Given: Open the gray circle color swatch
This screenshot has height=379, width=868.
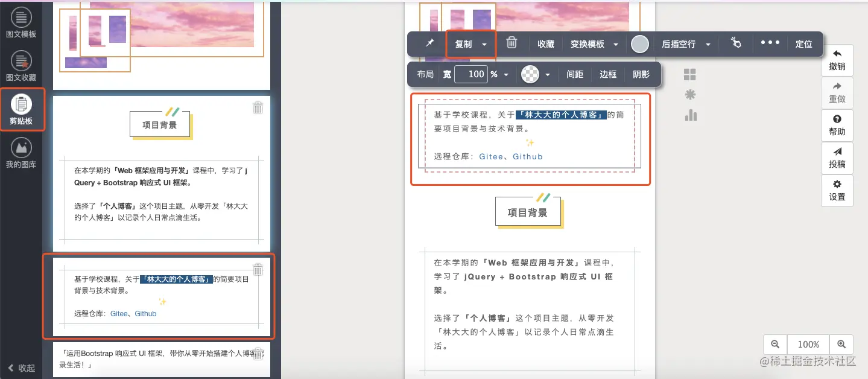Looking at the screenshot, I should pyautogui.click(x=639, y=44).
